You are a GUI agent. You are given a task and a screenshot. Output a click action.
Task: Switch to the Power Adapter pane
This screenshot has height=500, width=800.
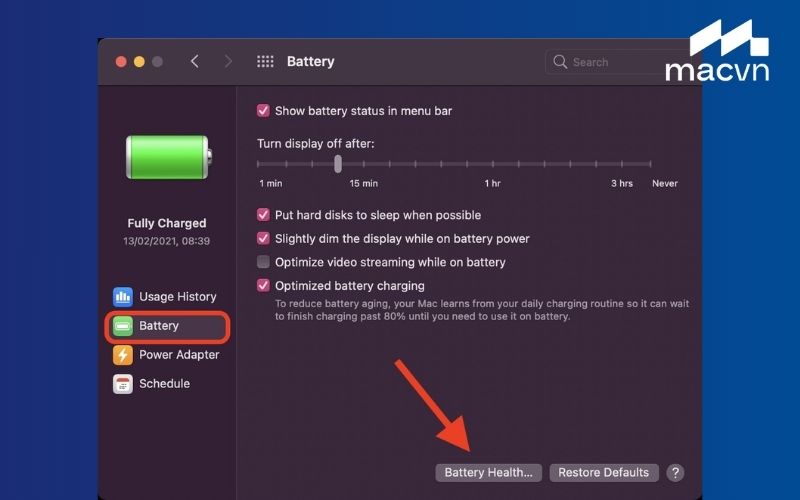pos(167,355)
